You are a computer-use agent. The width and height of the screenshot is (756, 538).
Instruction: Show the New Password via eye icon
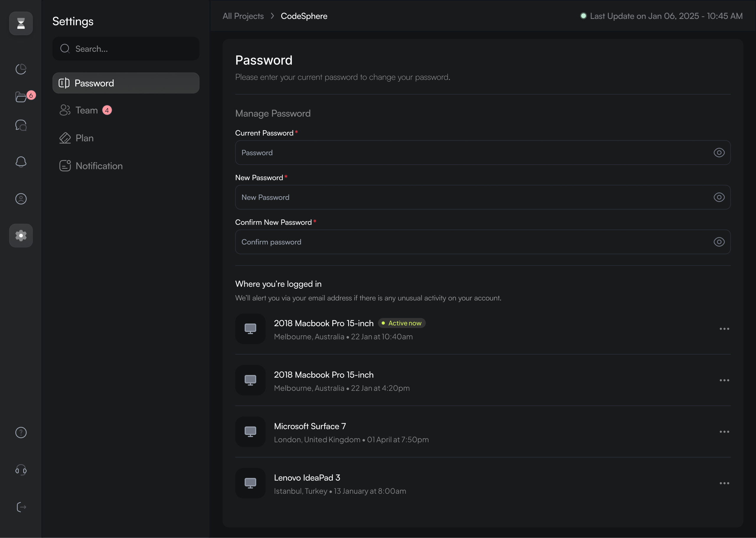pyautogui.click(x=719, y=197)
